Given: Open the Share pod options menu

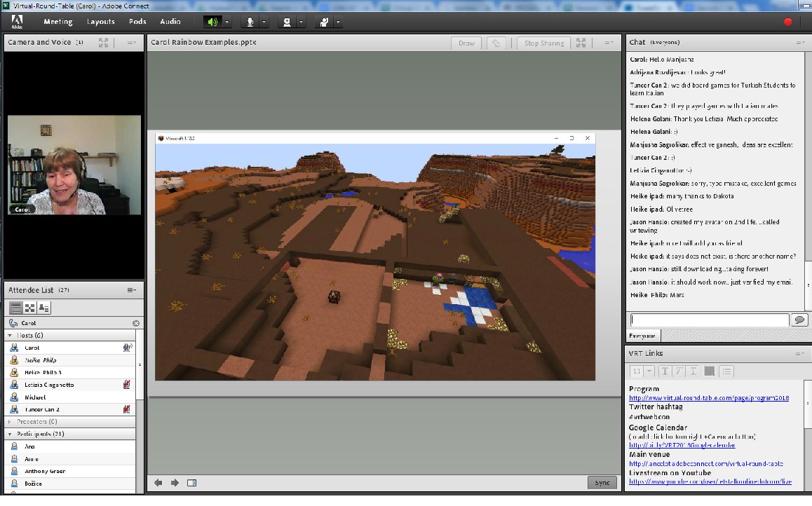Looking at the screenshot, I should (609, 43).
